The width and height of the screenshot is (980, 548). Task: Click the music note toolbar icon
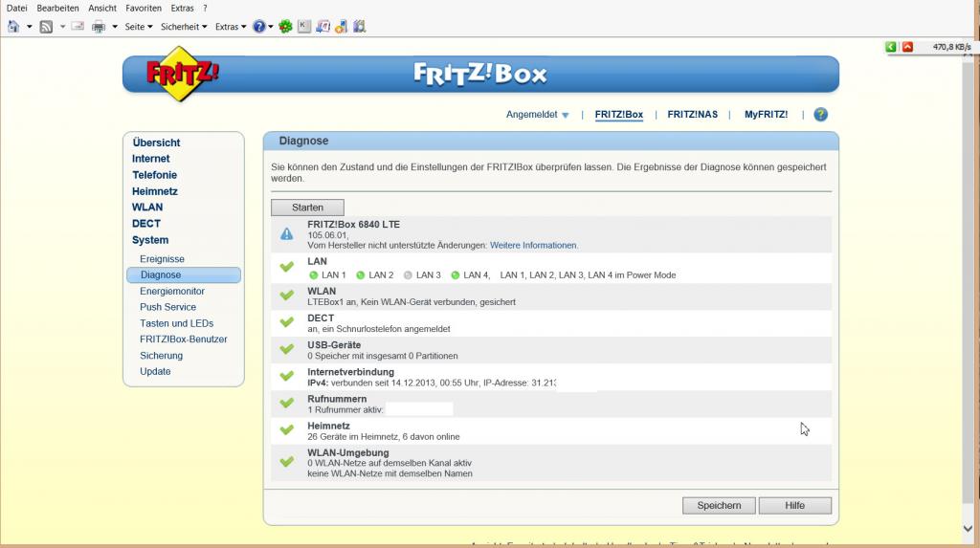(323, 26)
